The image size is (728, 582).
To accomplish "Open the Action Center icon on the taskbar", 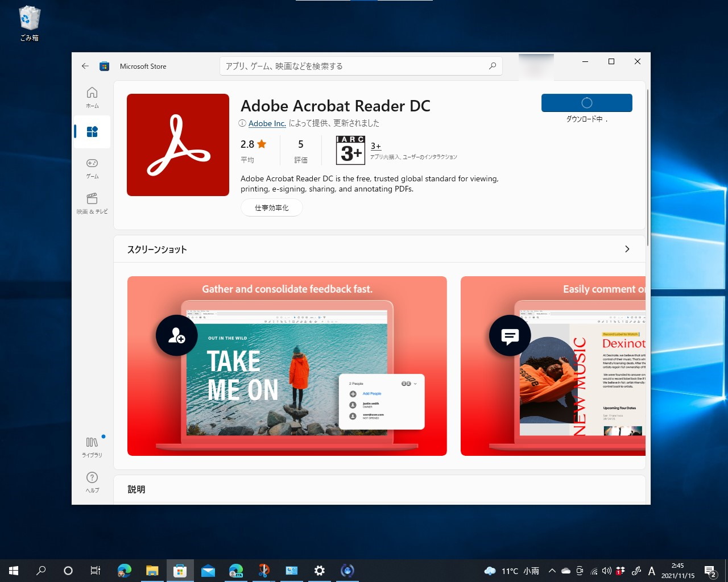I will (710, 571).
